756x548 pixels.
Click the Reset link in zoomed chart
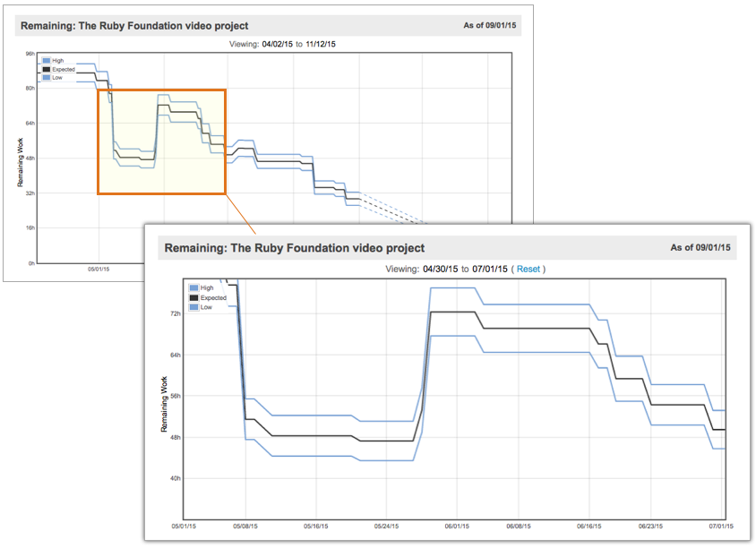(528, 269)
